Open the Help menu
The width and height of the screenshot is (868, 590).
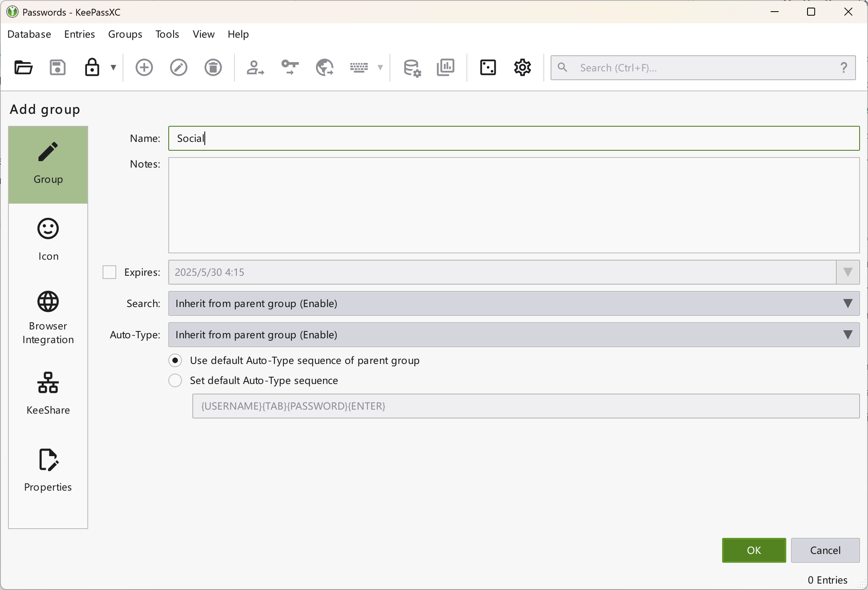click(238, 34)
